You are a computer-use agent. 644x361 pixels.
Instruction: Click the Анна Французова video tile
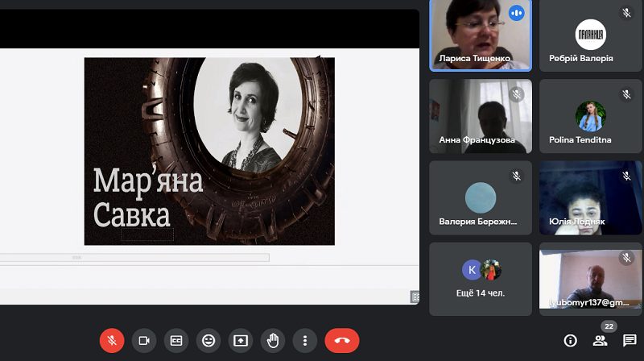tap(481, 116)
